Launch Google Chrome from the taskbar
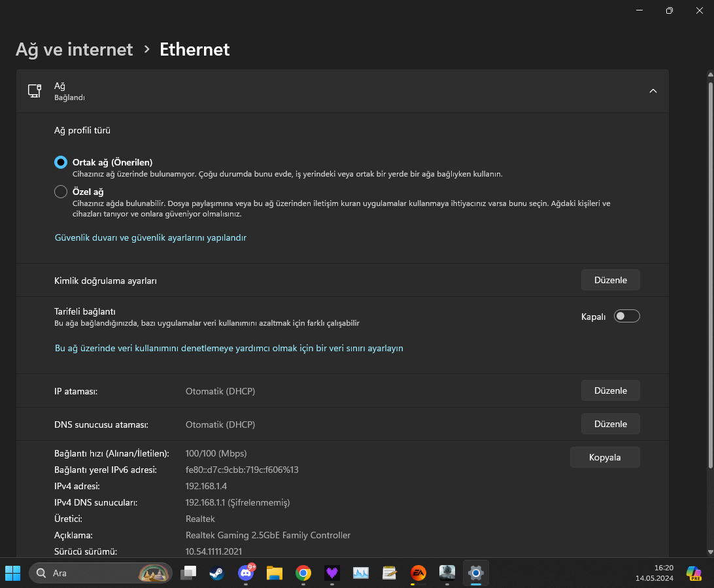This screenshot has height=588, width=714. coord(303,573)
